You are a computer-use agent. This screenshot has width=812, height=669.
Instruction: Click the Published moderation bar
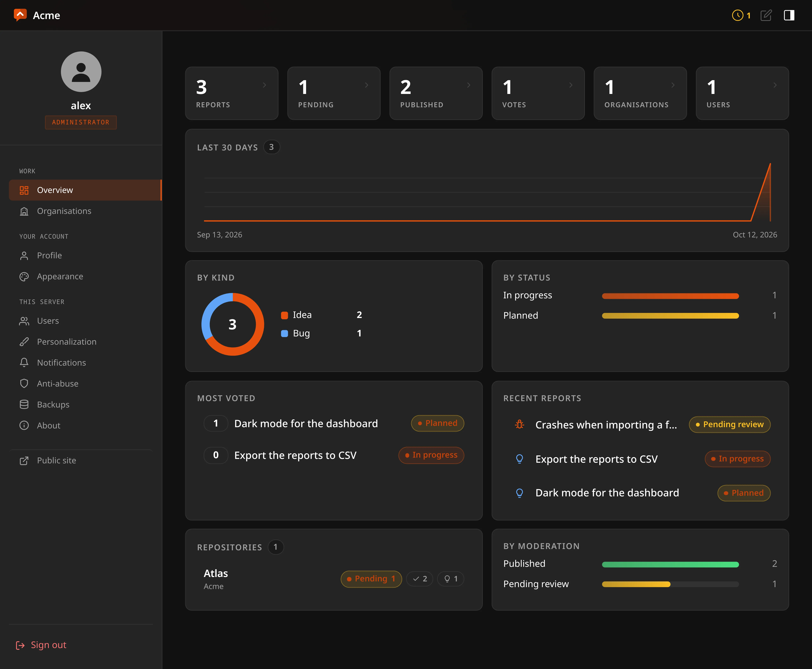670,565
